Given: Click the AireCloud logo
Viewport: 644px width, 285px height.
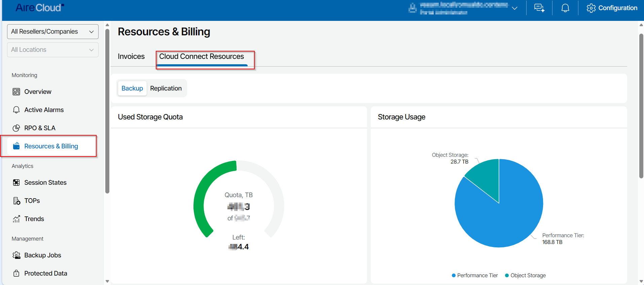Looking at the screenshot, I should click(40, 8).
